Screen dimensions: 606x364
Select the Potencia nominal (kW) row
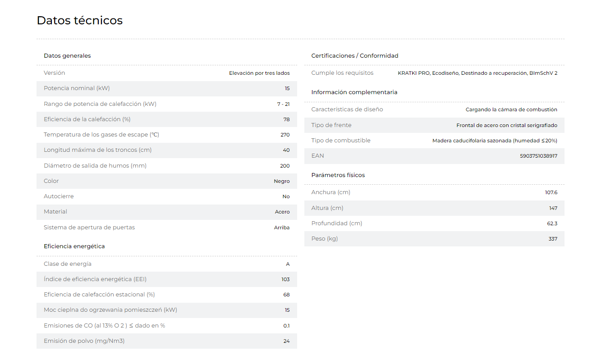tap(167, 88)
